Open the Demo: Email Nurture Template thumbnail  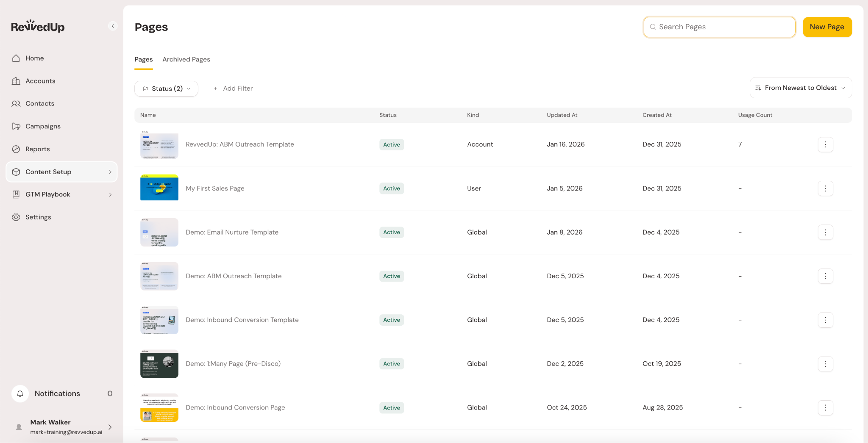coord(159,233)
